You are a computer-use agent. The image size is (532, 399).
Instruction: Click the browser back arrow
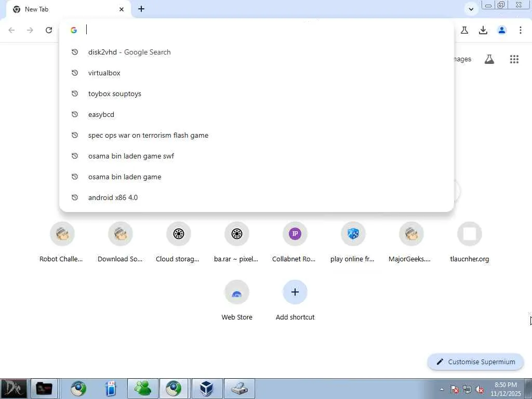[x=11, y=30]
